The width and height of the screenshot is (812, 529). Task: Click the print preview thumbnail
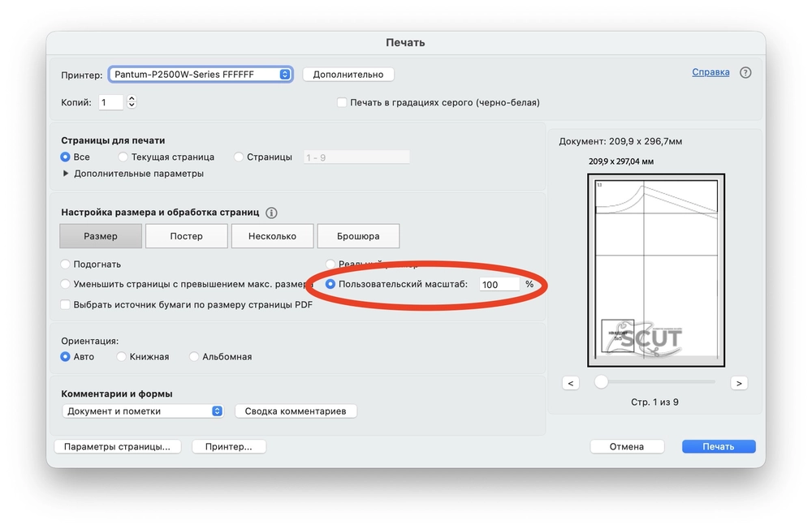(656, 270)
